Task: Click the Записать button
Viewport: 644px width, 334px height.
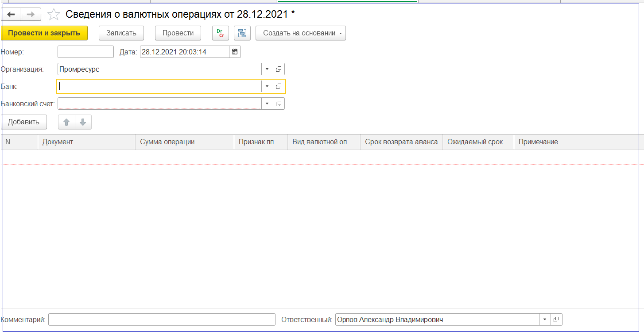Action: pyautogui.click(x=121, y=33)
